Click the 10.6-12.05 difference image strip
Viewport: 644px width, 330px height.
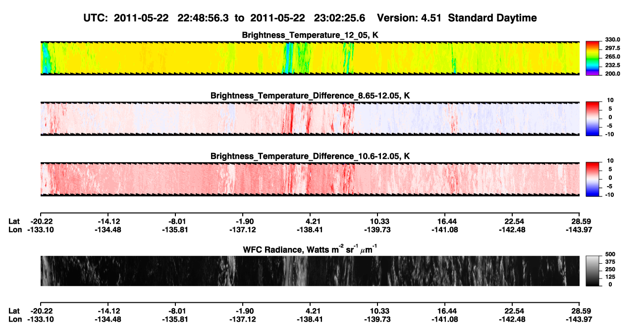point(310,179)
